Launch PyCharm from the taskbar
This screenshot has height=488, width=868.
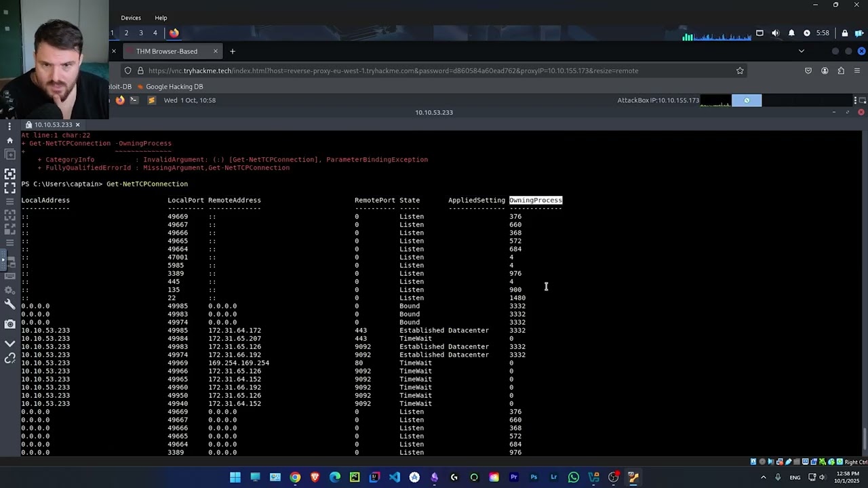pos(355,477)
